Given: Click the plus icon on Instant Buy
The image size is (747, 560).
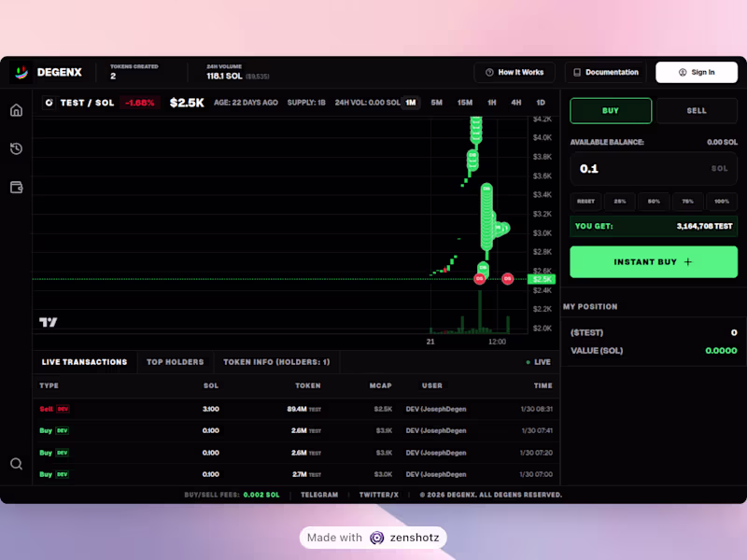Looking at the screenshot, I should click(688, 262).
